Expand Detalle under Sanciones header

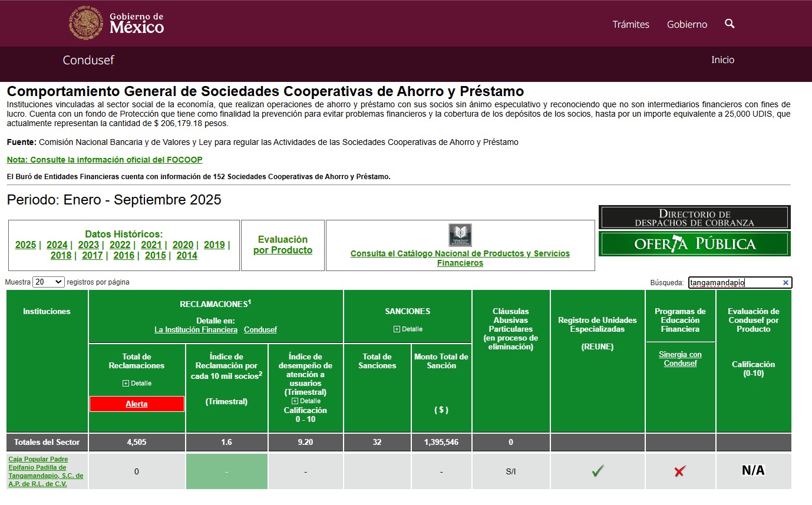[408, 329]
